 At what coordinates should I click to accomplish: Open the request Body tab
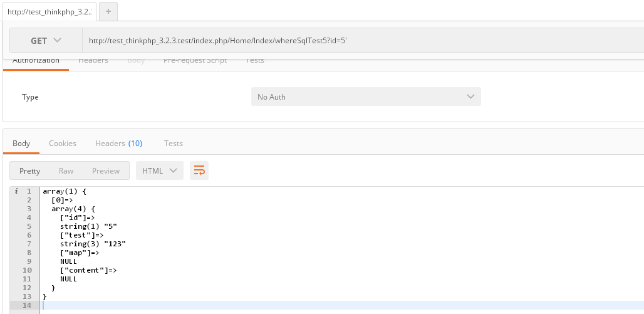136,60
